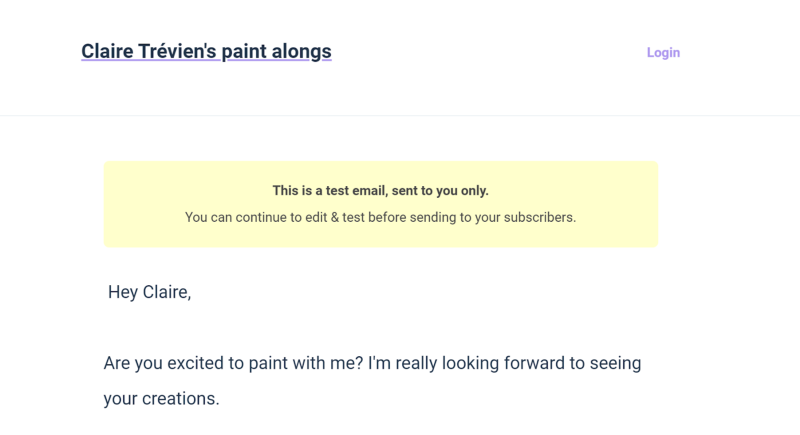Click the empty header area left of Login
Screen dimensions: 800x435
(490, 53)
